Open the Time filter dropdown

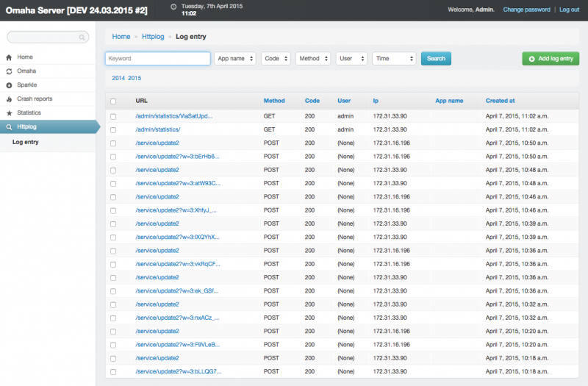[x=394, y=59]
